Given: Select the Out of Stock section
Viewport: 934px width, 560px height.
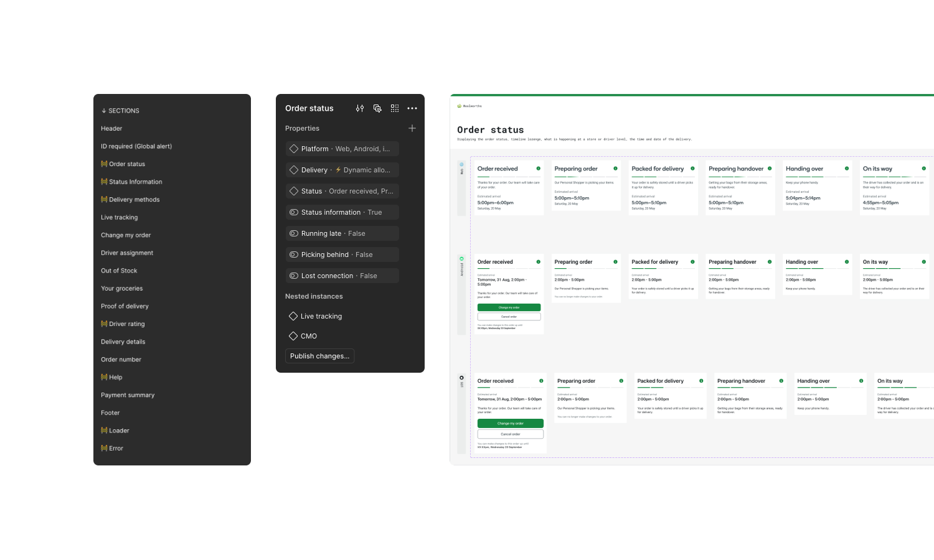Looking at the screenshot, I should (x=119, y=271).
